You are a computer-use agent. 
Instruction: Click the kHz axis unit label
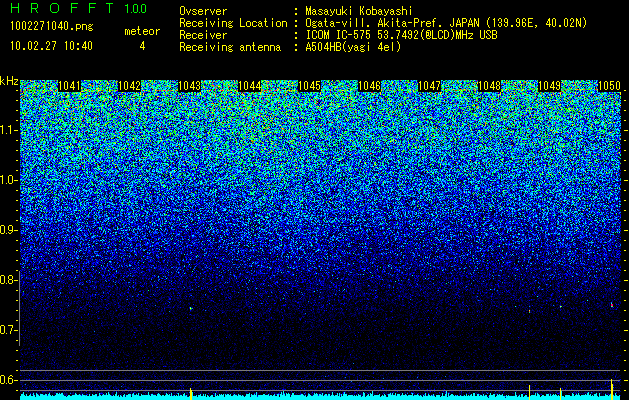(x=9, y=81)
